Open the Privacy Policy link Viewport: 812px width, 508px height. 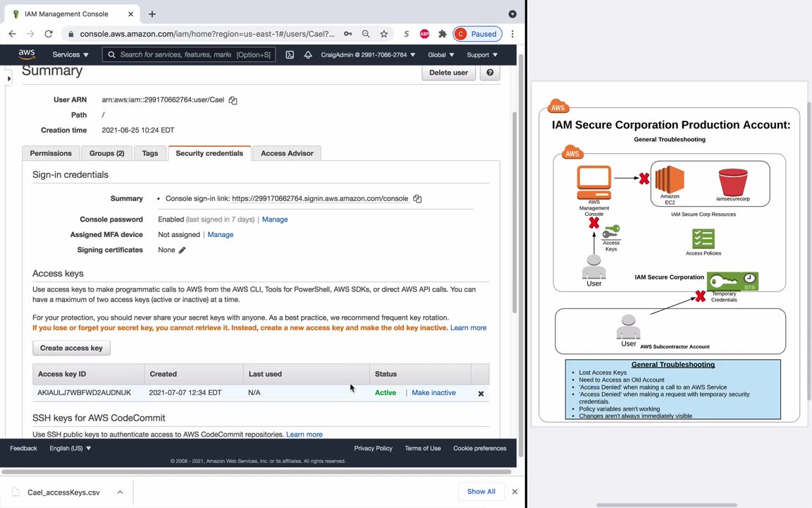click(373, 449)
